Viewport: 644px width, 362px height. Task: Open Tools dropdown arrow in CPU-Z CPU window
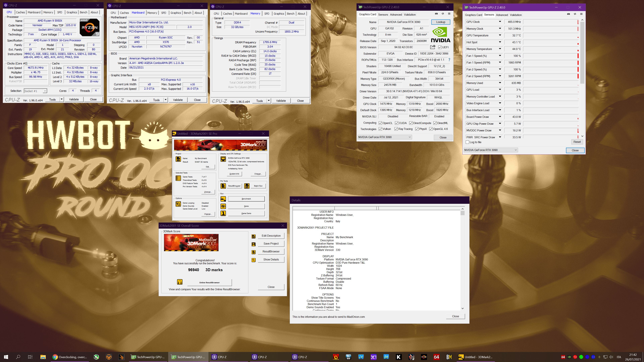(x=62, y=99)
